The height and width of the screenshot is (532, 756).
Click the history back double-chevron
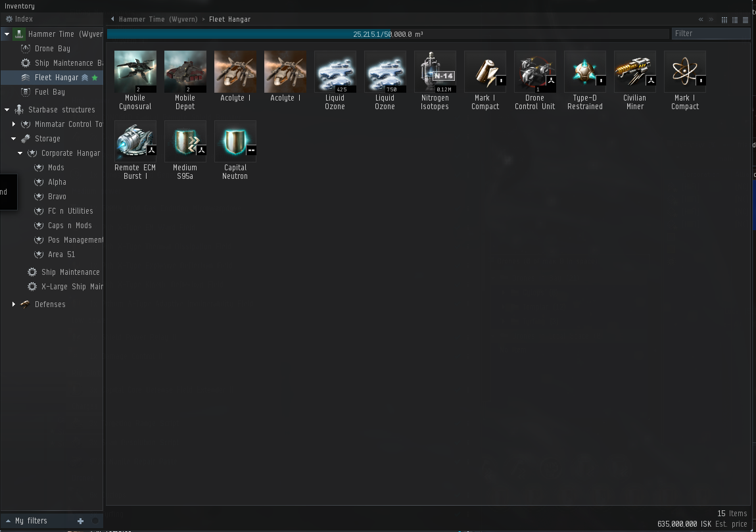tap(701, 19)
